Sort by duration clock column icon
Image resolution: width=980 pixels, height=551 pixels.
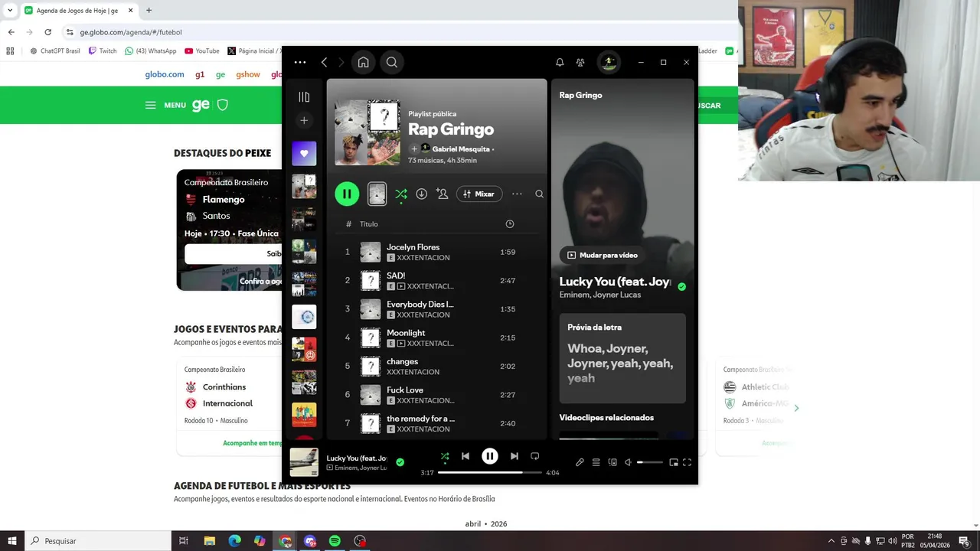(x=510, y=224)
